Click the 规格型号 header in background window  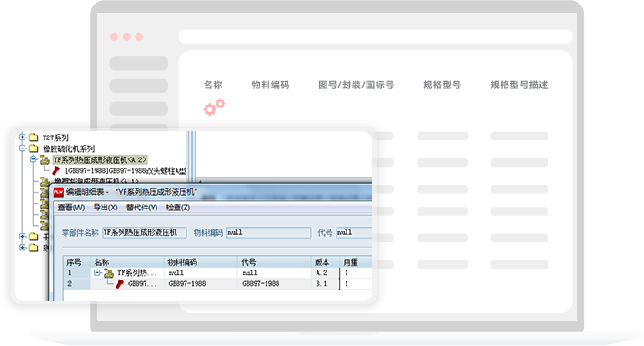(x=442, y=85)
